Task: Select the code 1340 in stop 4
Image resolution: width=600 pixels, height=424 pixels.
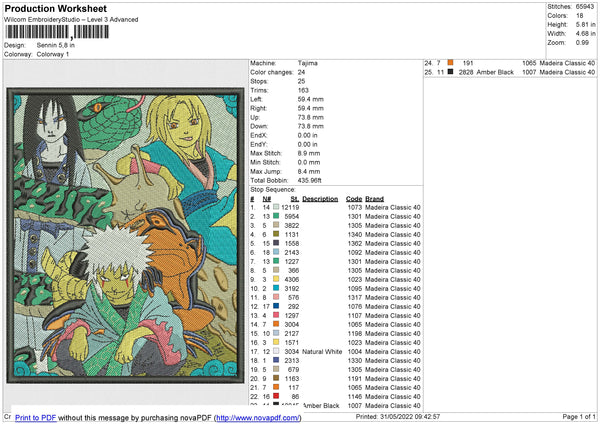Action: 355,235
